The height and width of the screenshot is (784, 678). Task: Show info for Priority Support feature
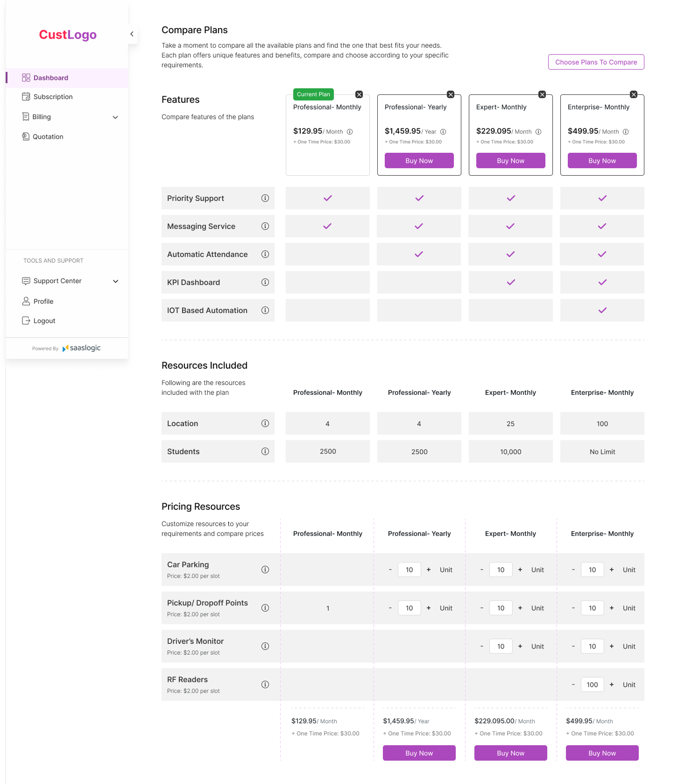(x=265, y=198)
